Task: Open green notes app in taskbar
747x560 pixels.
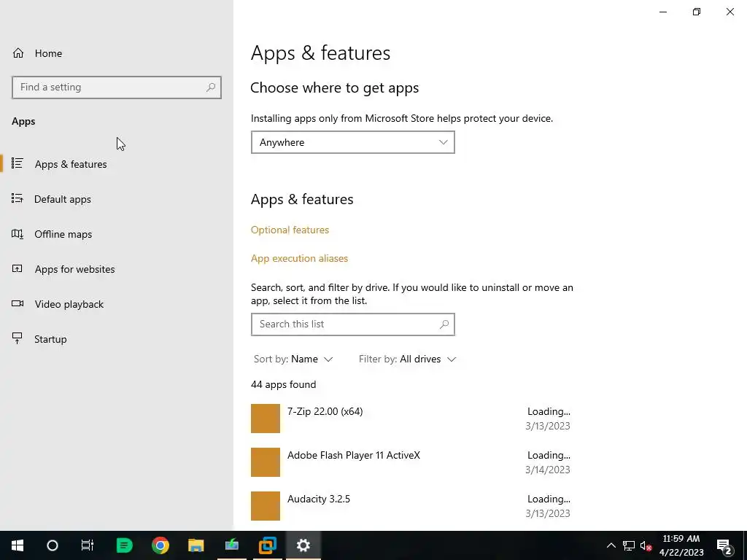Action: (x=124, y=545)
